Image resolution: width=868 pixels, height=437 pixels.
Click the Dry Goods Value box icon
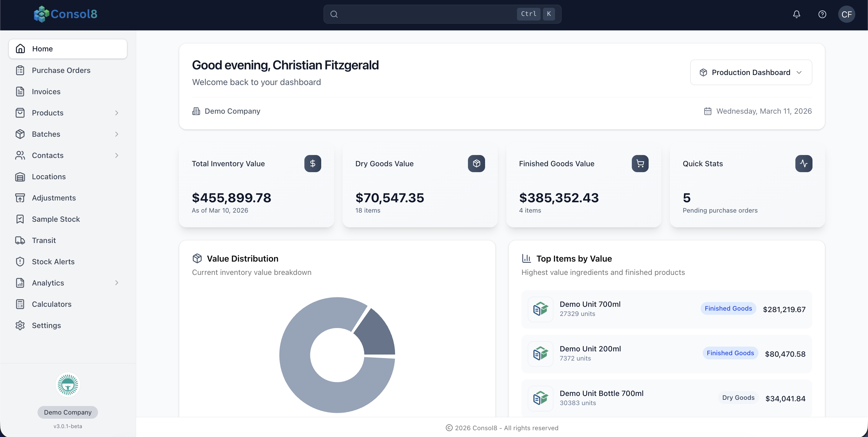(x=476, y=163)
